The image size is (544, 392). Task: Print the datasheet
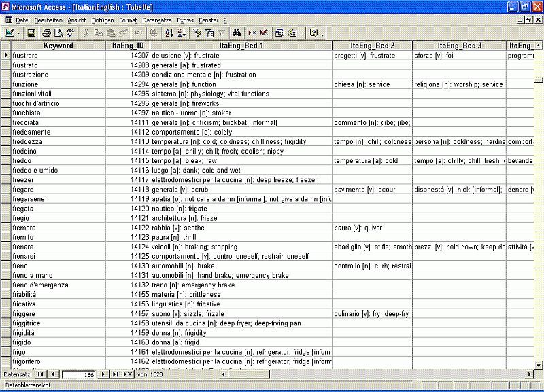46,33
